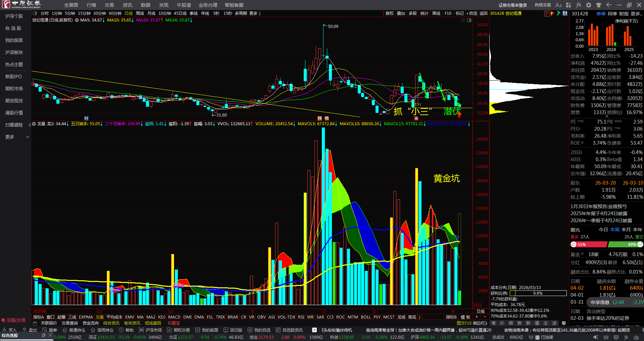Toggle the panel icon left of 分时
The width and height of the screenshot is (644, 341).
click(x=35, y=13)
